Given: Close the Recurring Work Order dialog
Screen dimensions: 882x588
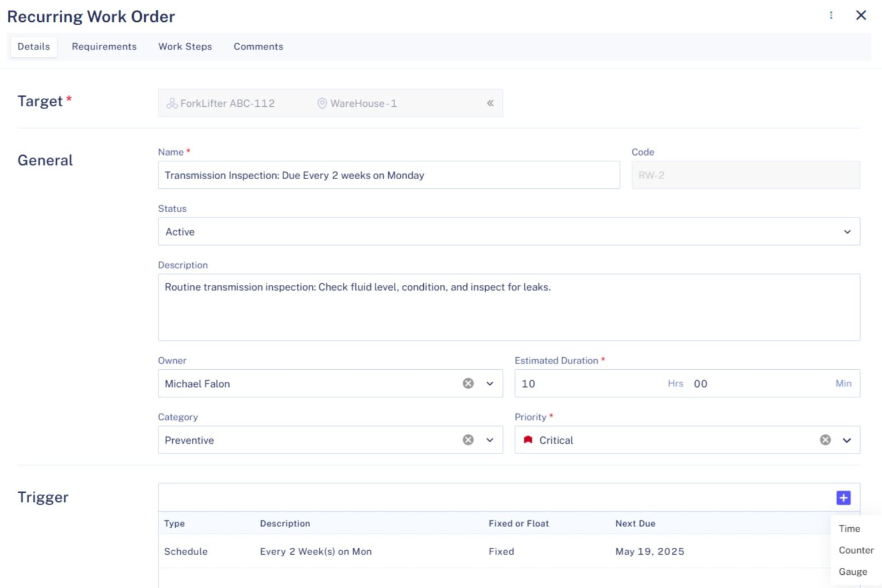Looking at the screenshot, I should click(861, 16).
